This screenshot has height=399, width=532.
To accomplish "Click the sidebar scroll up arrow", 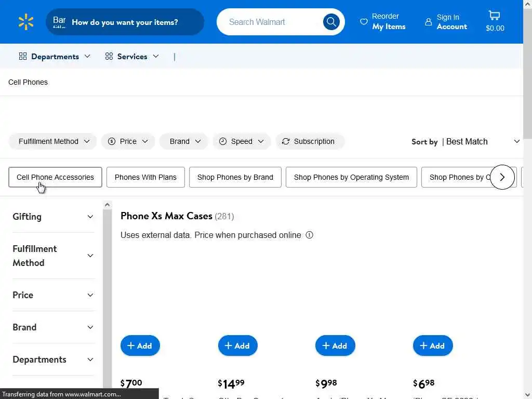I will tap(107, 205).
